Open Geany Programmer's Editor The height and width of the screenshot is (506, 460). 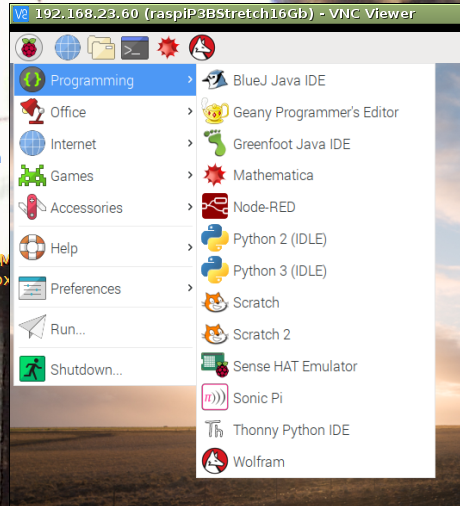(316, 112)
